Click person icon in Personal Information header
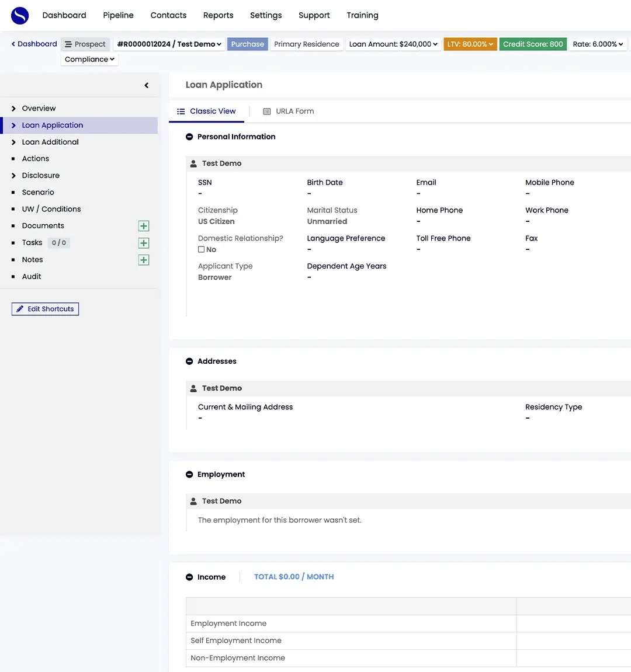Image resolution: width=631 pixels, height=672 pixels. click(193, 163)
